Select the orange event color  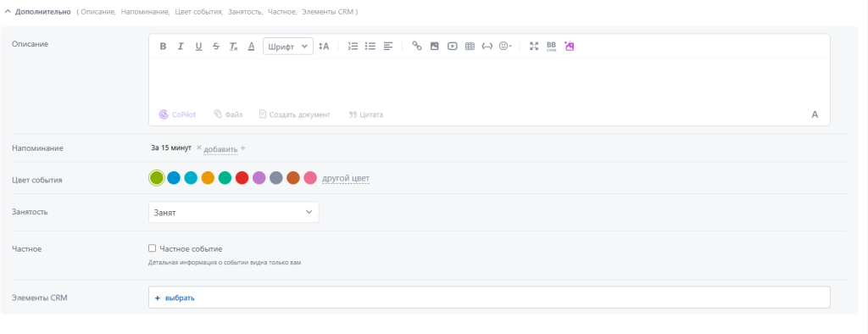[208, 178]
